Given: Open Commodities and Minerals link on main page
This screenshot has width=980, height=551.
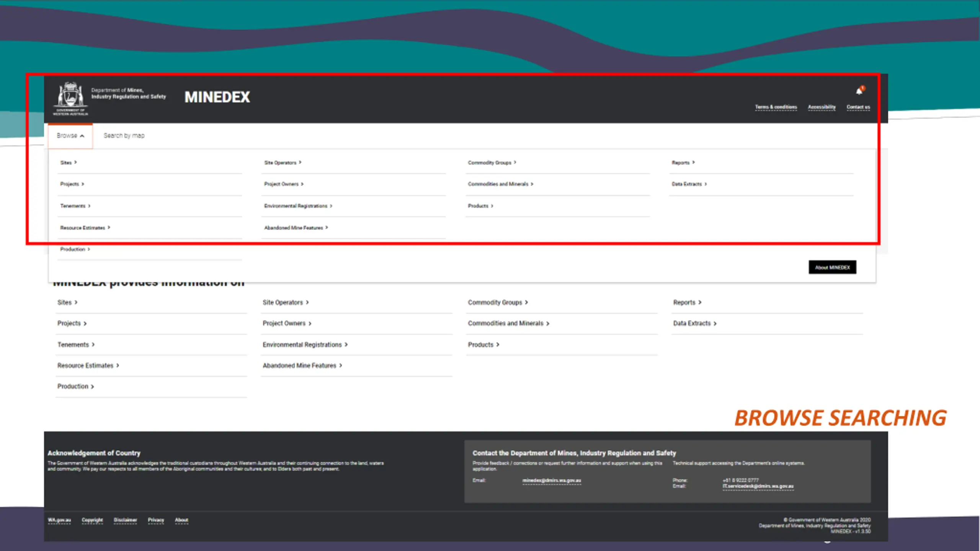Looking at the screenshot, I should click(x=508, y=323).
